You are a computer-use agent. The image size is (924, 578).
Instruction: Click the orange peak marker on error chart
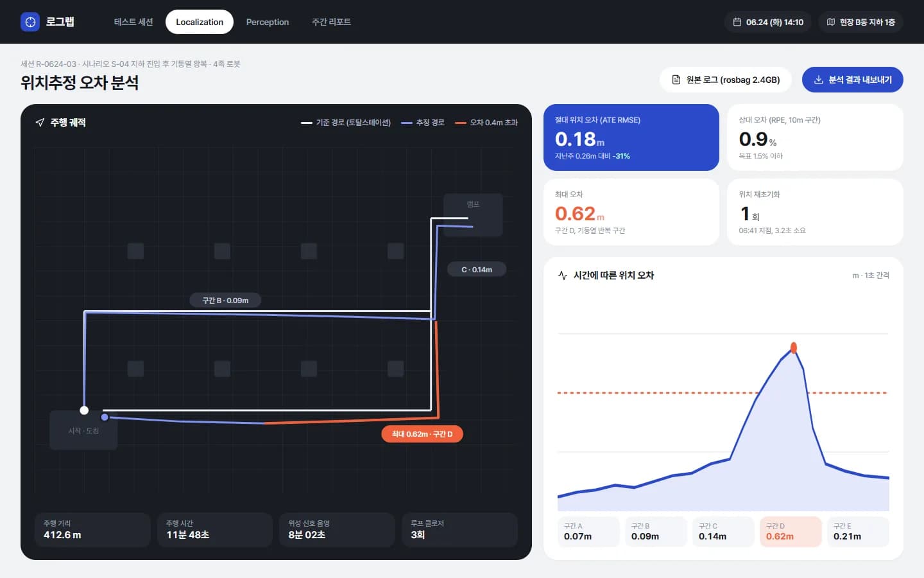[x=794, y=347]
